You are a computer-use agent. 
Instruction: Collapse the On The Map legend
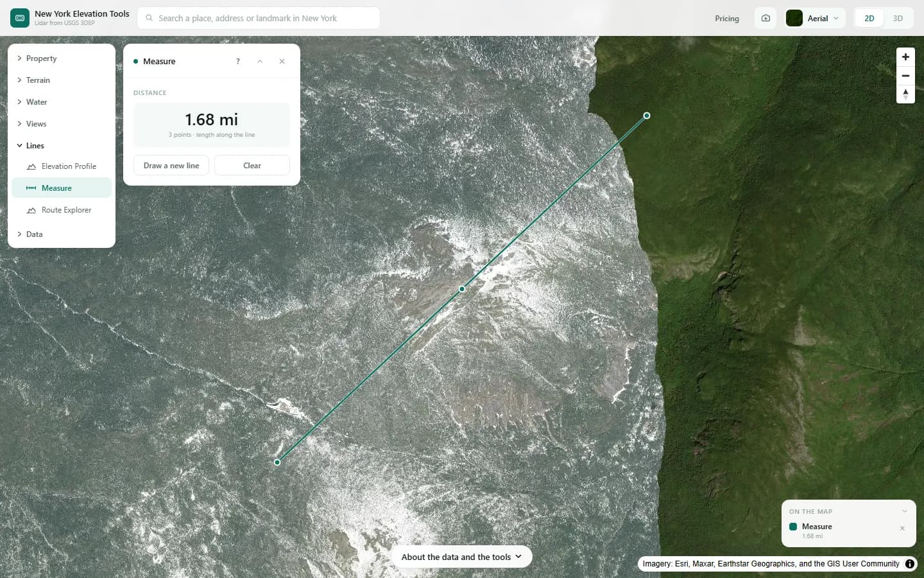click(x=905, y=511)
